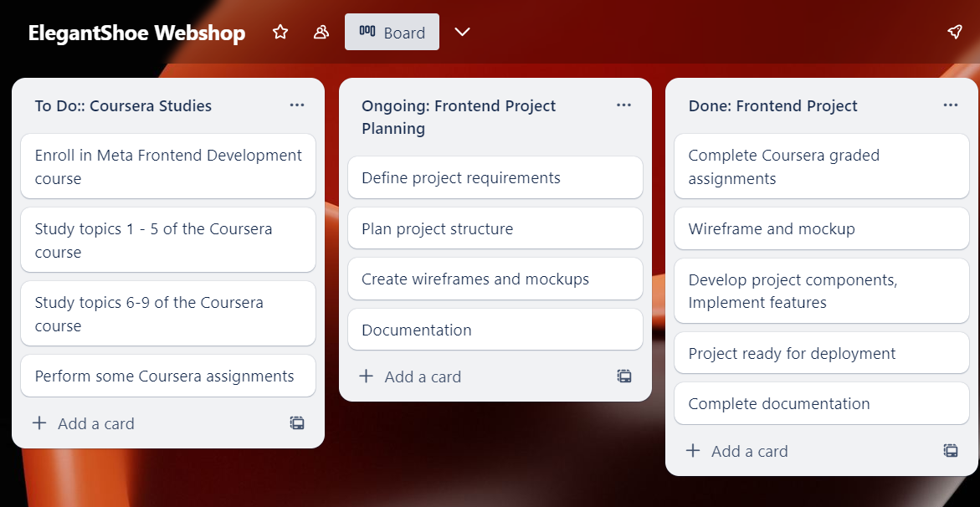Screen dimensions: 980x507
Task: Open template card icon in Frontend Project Planning
Action: click(624, 376)
